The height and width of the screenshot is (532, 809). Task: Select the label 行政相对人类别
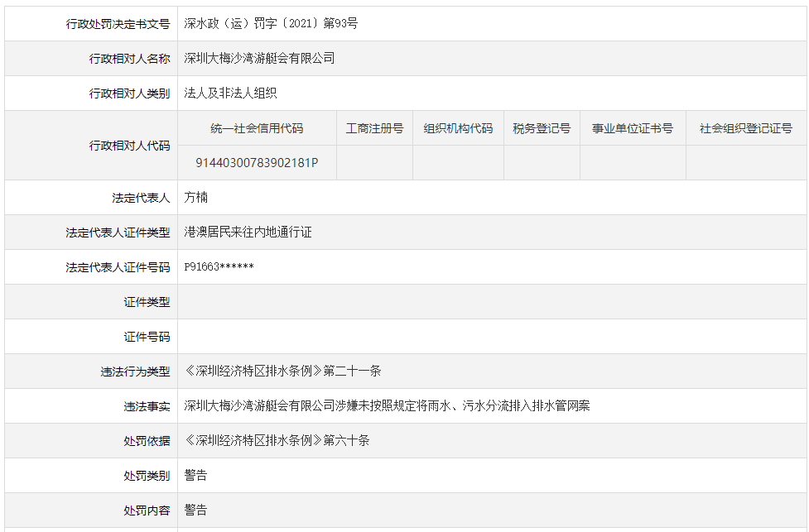(129, 93)
